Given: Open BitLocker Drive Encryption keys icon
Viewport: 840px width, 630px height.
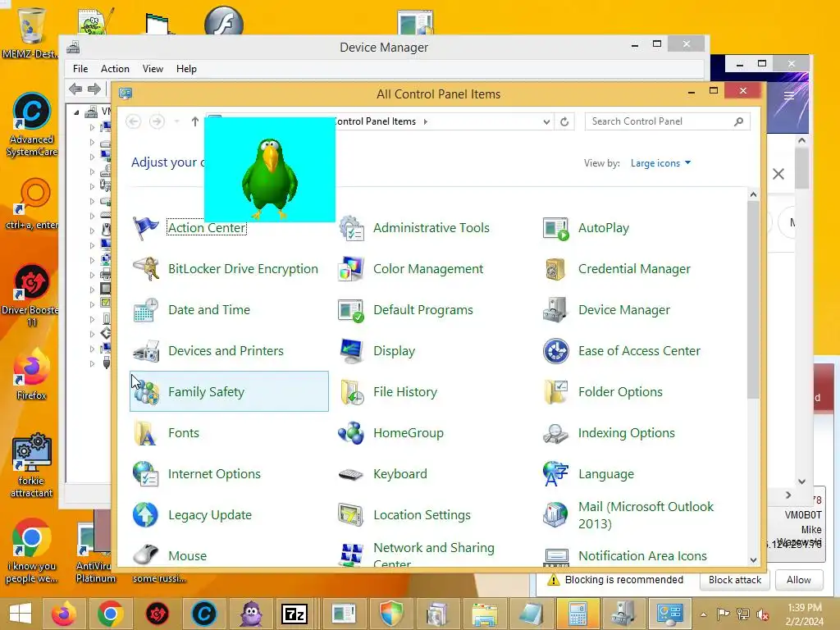Looking at the screenshot, I should (146, 269).
